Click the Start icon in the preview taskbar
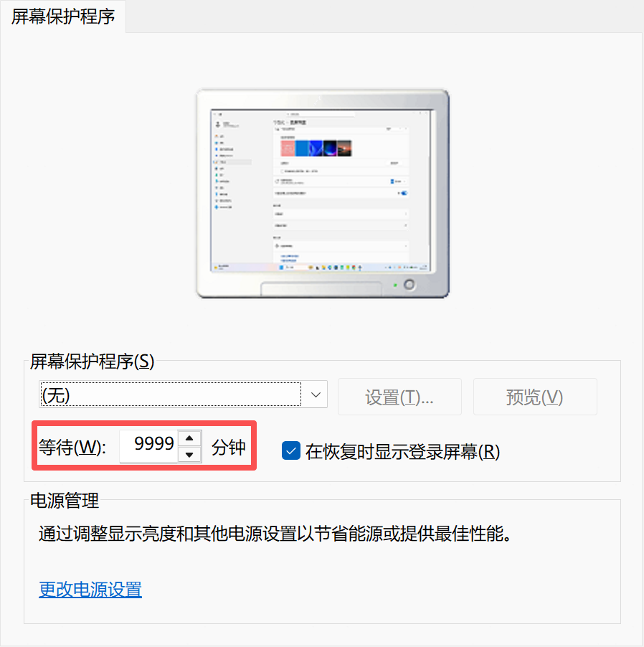Screen dimensions: 644x647 tap(281, 267)
